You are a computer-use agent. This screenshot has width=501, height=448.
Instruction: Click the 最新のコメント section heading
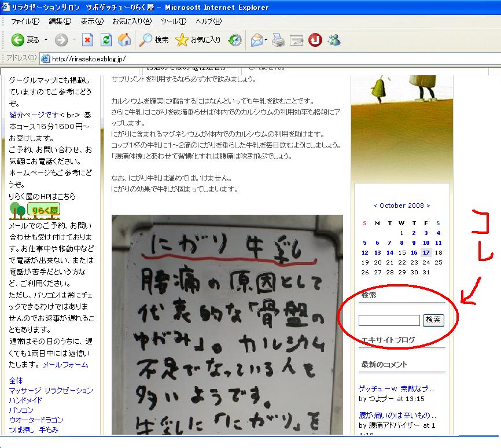[x=384, y=364]
